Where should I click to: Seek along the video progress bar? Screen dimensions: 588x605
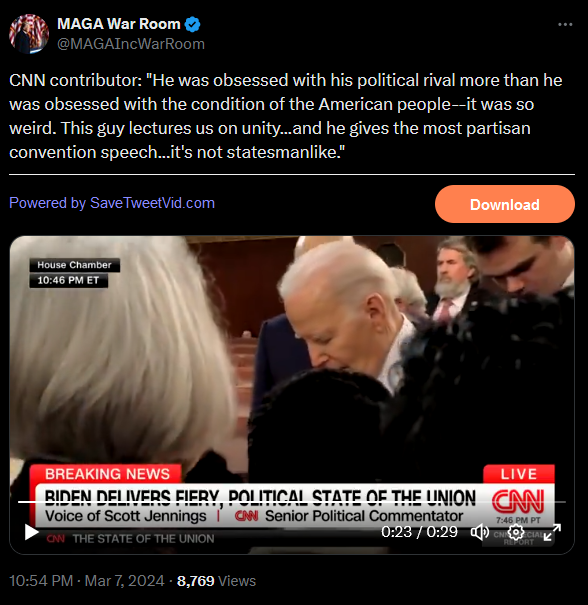point(292,502)
